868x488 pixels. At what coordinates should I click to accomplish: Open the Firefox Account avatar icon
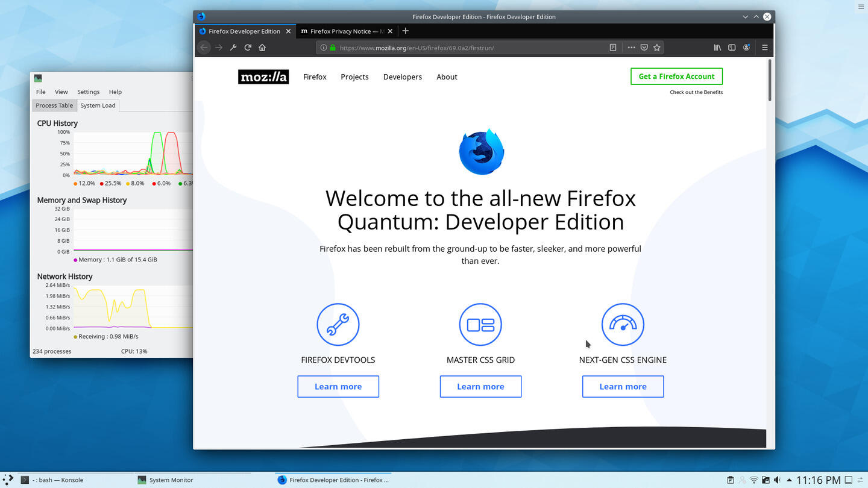coord(746,48)
